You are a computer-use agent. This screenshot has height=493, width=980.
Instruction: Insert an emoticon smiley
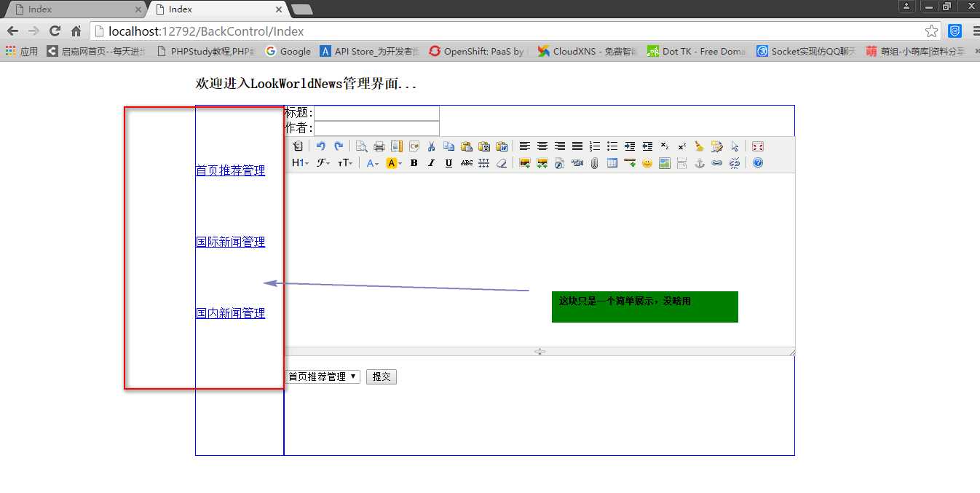pyautogui.click(x=647, y=163)
